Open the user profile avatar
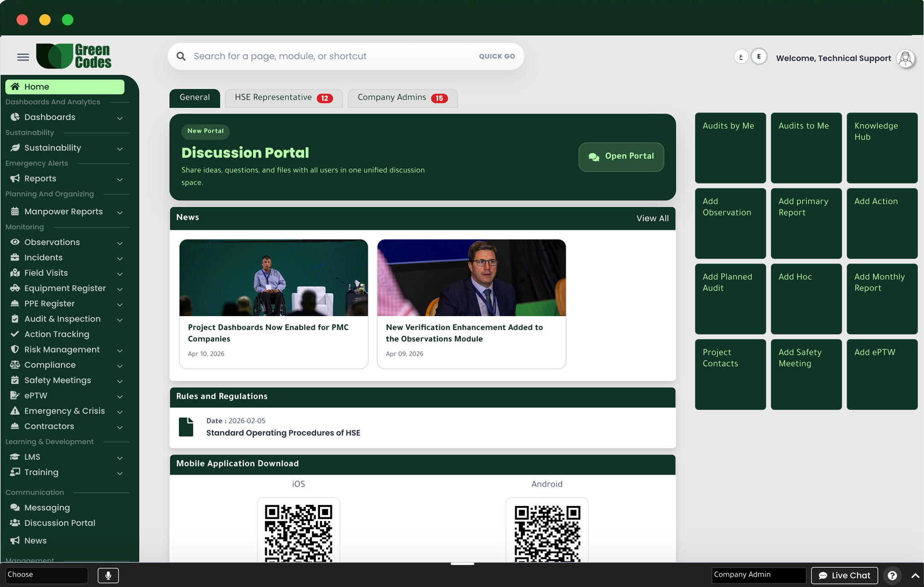The height and width of the screenshot is (587, 924). pos(905,58)
